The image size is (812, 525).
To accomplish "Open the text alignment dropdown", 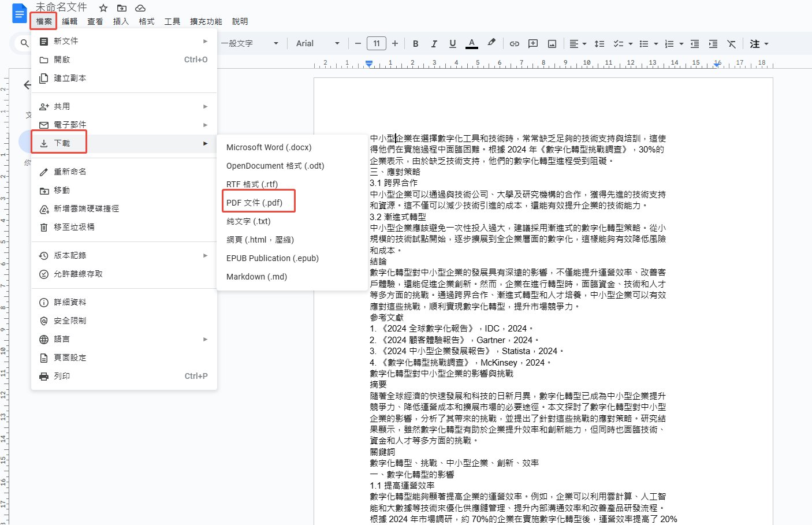I will coord(578,44).
